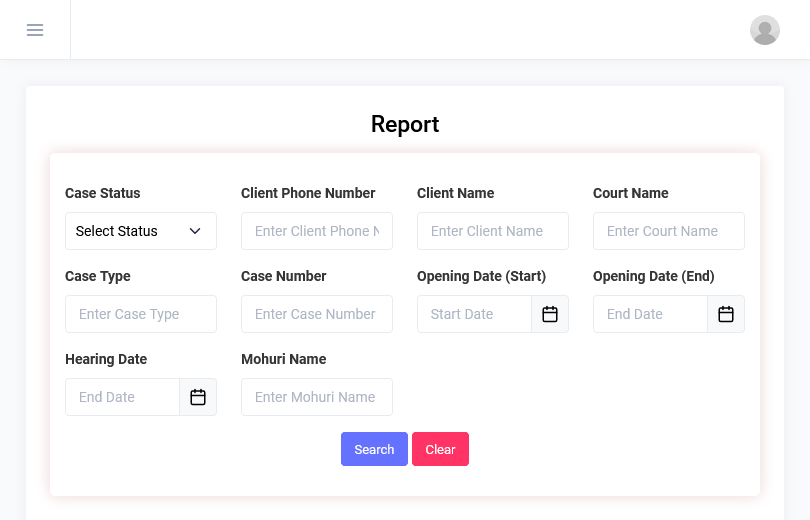Click the Hearing Date text input
The width and height of the screenshot is (810, 520).
pos(122,397)
